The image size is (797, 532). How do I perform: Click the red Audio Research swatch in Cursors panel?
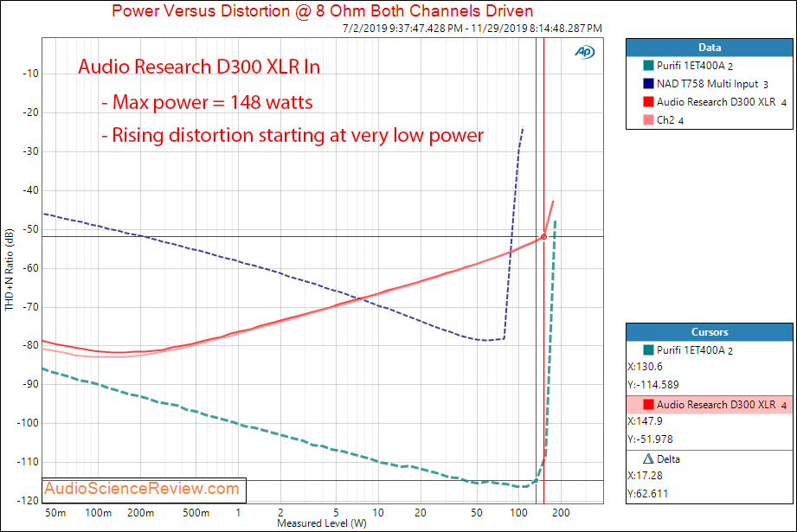click(x=648, y=405)
